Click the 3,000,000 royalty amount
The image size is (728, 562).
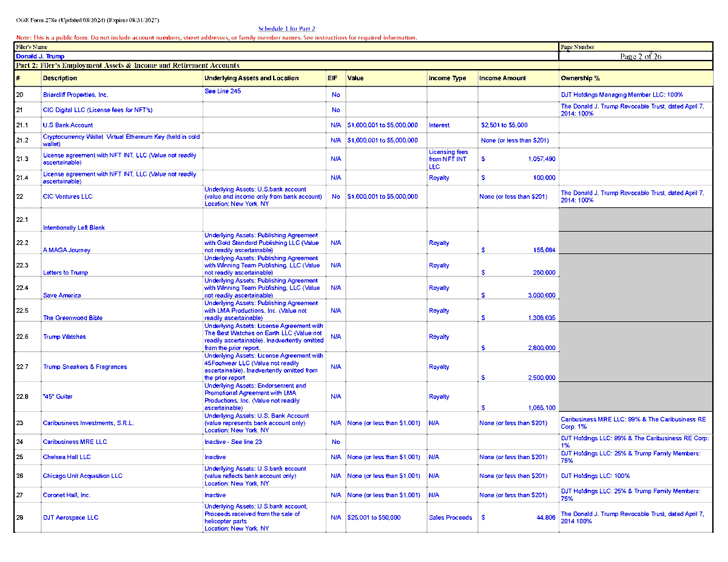[x=542, y=296]
